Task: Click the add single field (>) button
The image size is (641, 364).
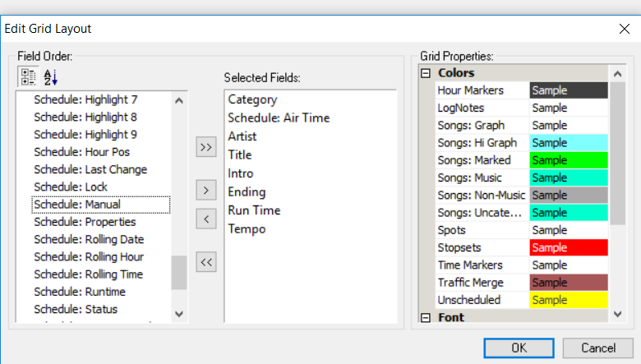Action: [x=205, y=191]
